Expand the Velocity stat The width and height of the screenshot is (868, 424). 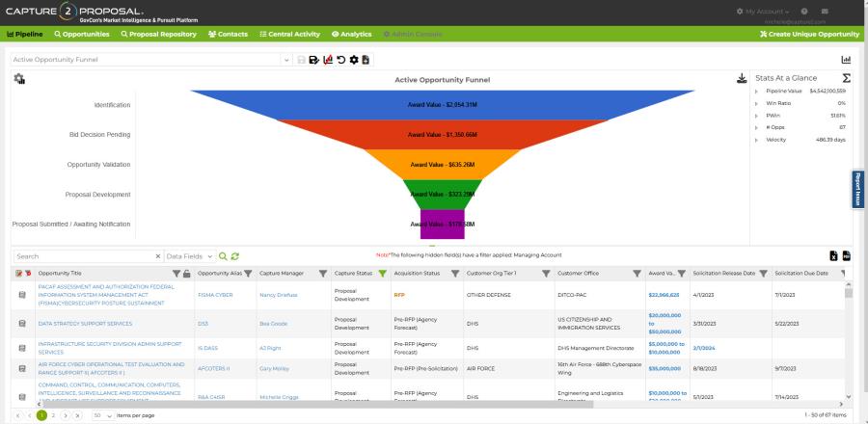(757, 140)
